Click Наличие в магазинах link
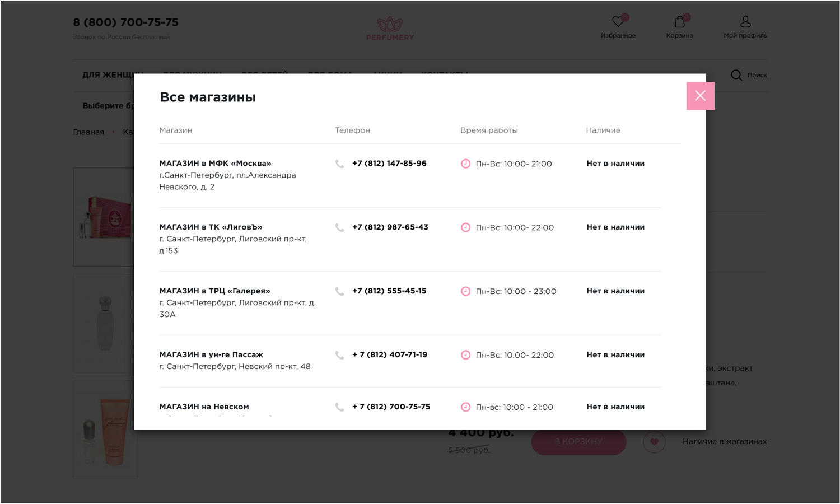The height and width of the screenshot is (504, 840). tap(725, 441)
